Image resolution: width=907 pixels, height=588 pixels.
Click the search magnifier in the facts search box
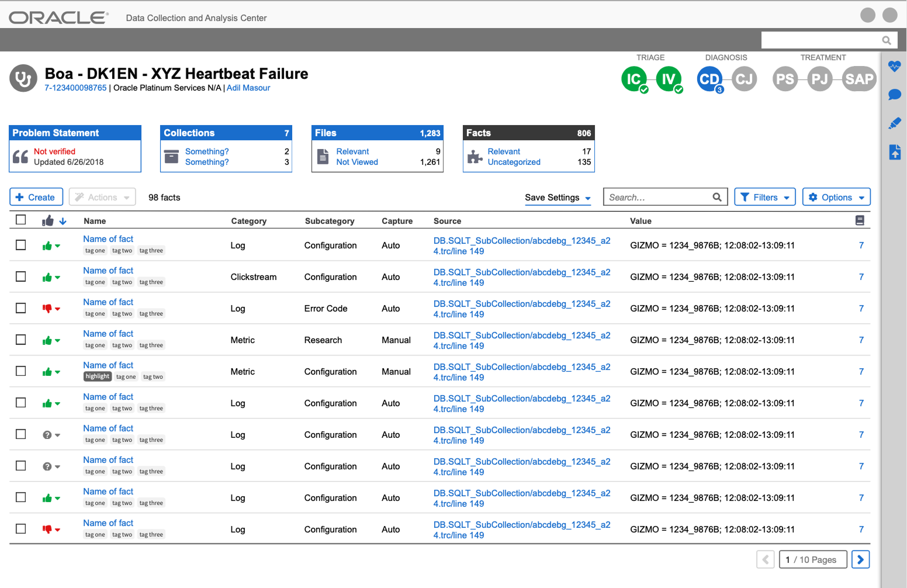click(x=717, y=197)
